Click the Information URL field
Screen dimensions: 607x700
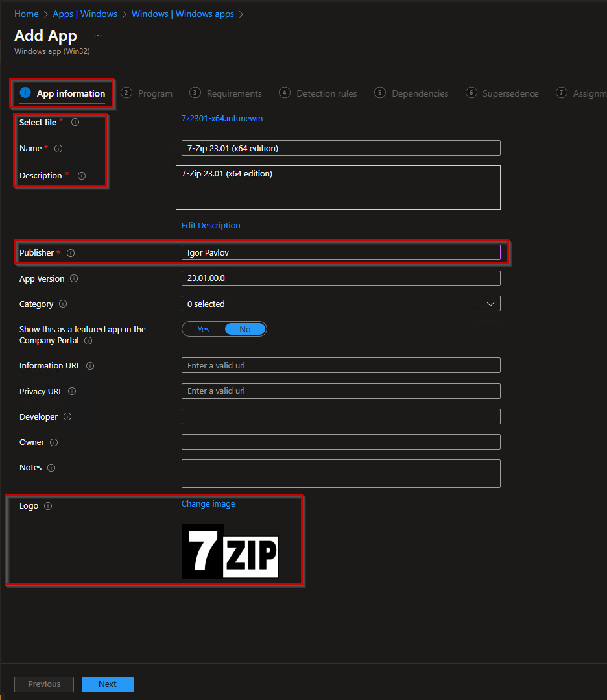[x=341, y=366]
